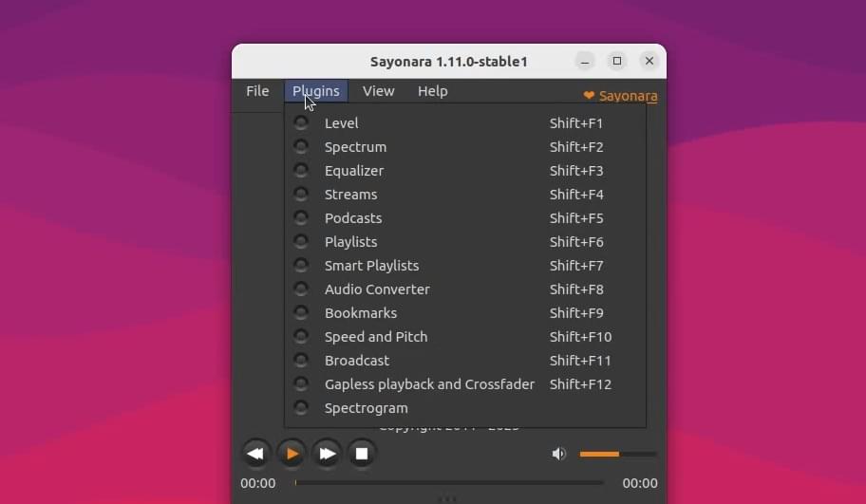Screen dimensions: 866x504
Task: Open the Playlists plugin
Action: (465, 242)
